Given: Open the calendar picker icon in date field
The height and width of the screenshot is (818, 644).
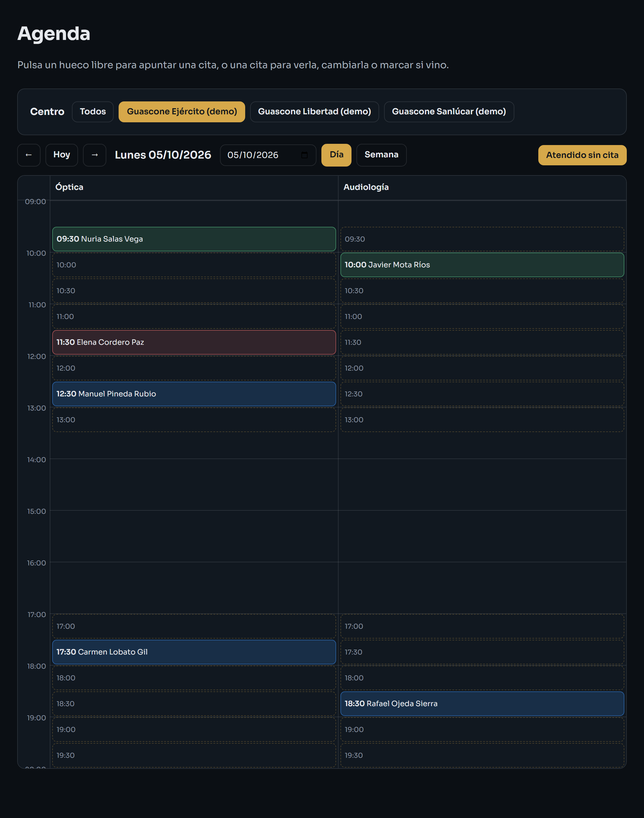Looking at the screenshot, I should coord(304,155).
